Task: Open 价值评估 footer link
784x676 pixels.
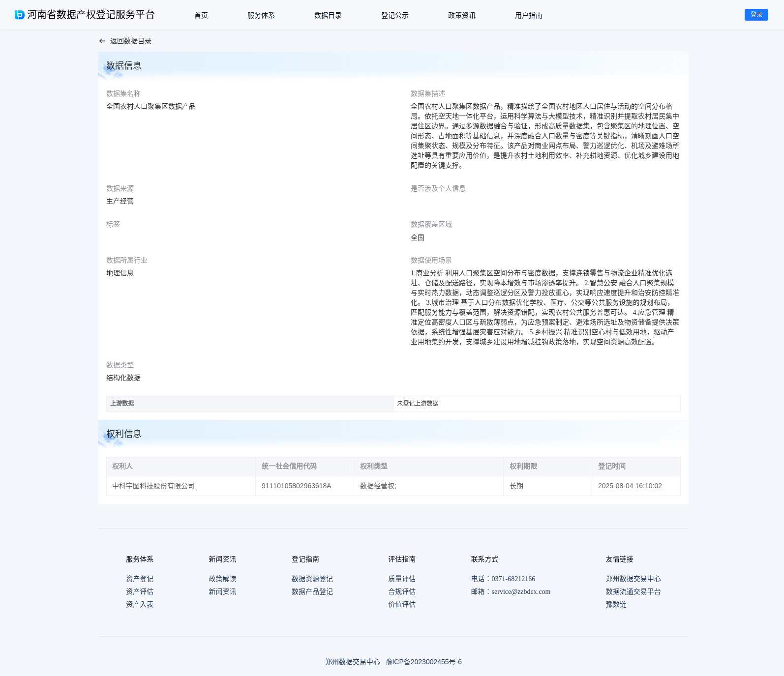Action: [402, 604]
